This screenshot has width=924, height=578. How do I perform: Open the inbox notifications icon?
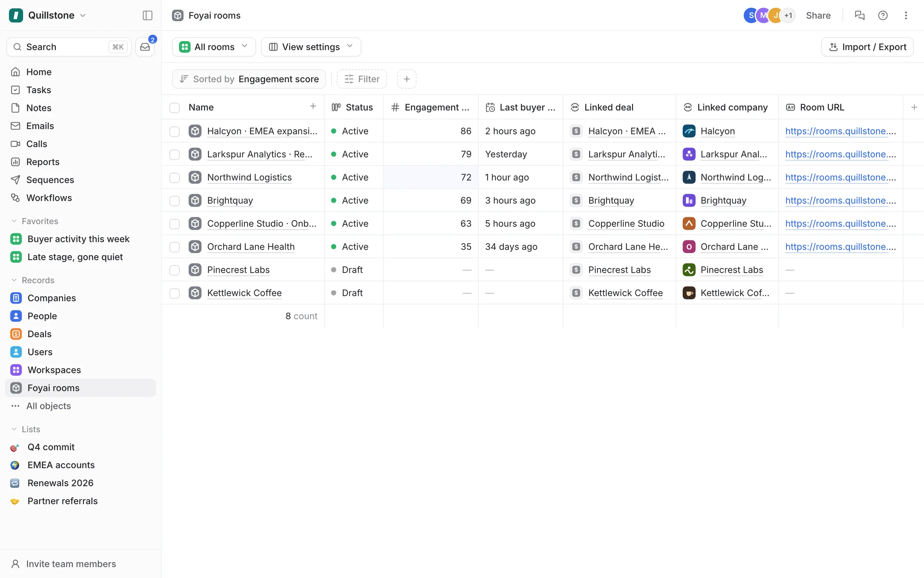[145, 47]
